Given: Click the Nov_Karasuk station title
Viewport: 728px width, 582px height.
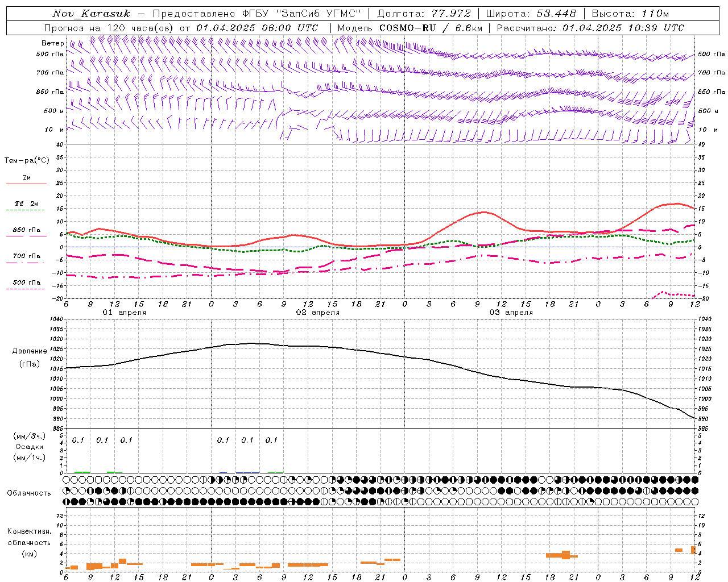Looking at the screenshot, I should (x=91, y=14).
